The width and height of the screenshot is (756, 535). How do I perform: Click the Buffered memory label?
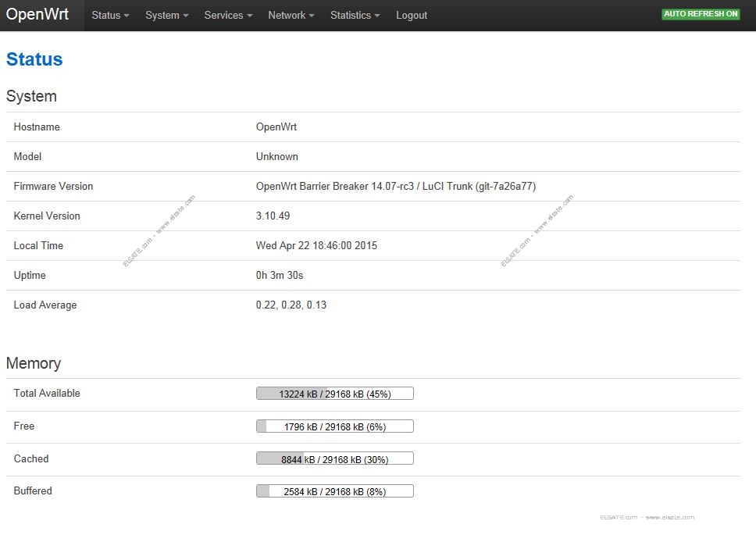click(33, 490)
